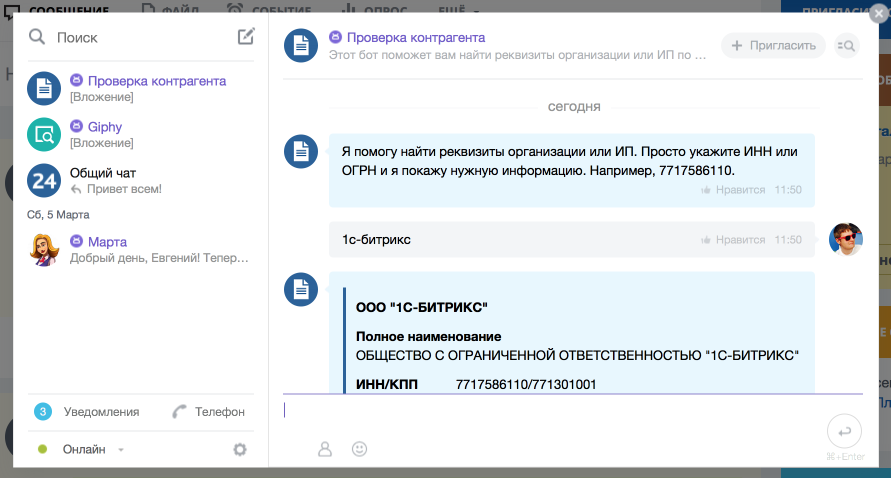Click the new message compose icon
The height and width of the screenshot is (478, 891).
(x=246, y=37)
